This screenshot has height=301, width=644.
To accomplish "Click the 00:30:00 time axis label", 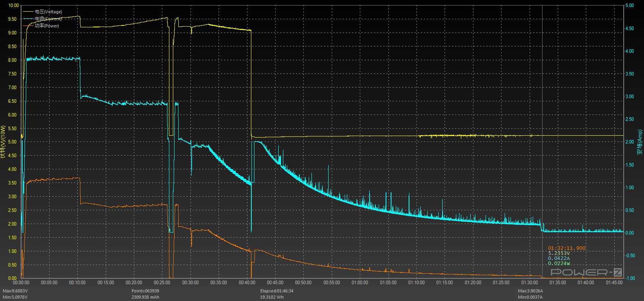I will click(190, 283).
